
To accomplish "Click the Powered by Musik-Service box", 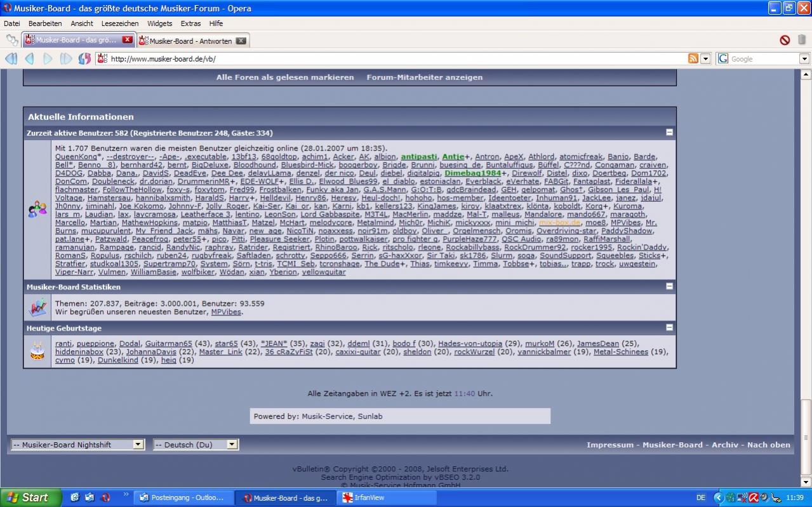I will click(400, 416).
